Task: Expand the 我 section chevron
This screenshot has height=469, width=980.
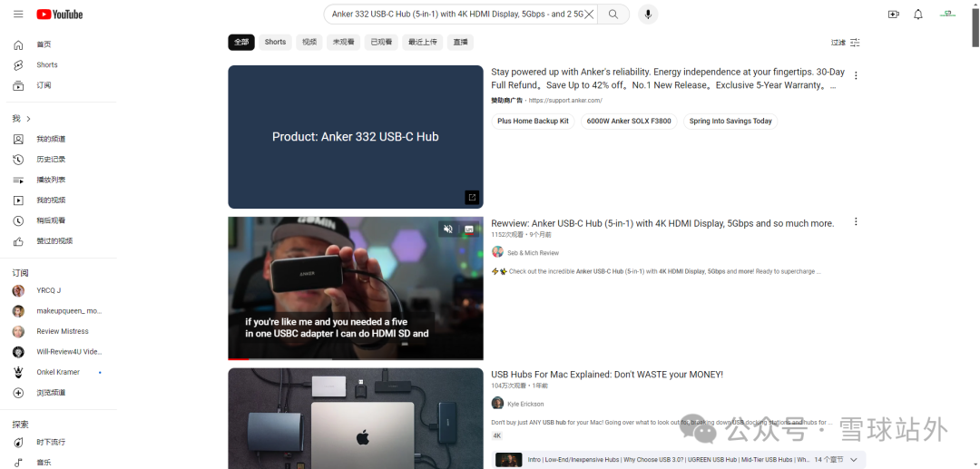Action: 28,119
